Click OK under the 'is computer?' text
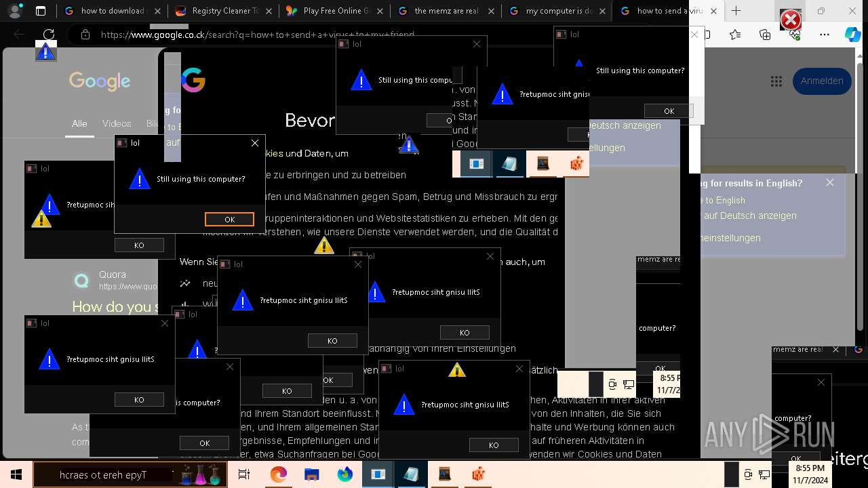868x488 pixels. [x=204, y=443]
